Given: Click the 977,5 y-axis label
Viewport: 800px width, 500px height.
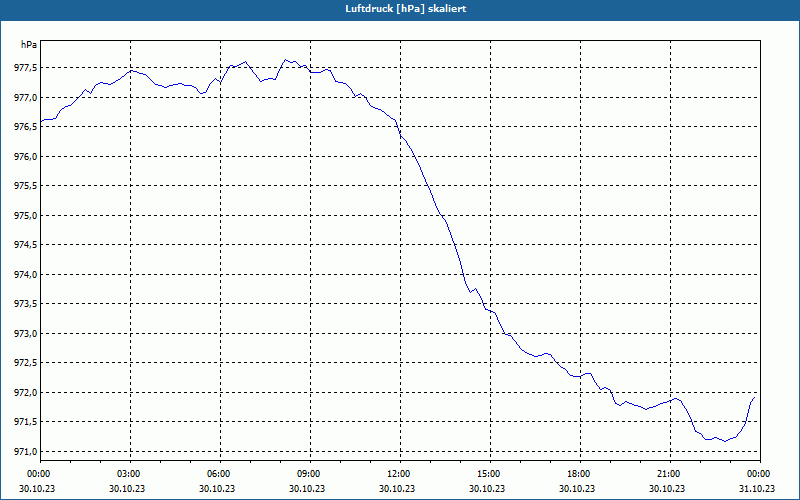Looking at the screenshot, I should click(26, 68).
